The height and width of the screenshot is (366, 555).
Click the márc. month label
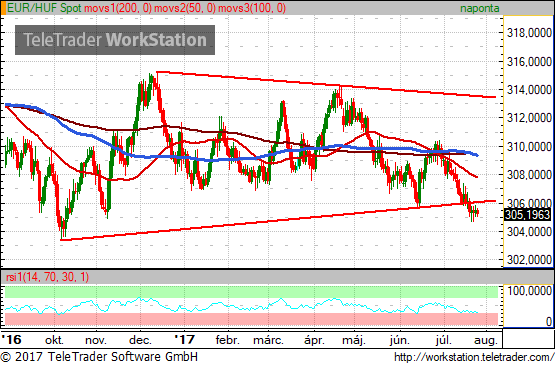pyautogui.click(x=268, y=340)
